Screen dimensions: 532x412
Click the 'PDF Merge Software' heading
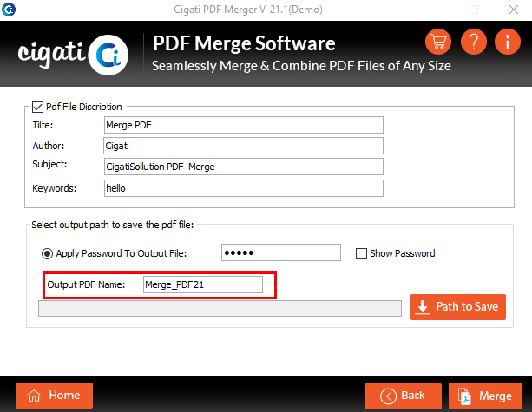[x=244, y=43]
